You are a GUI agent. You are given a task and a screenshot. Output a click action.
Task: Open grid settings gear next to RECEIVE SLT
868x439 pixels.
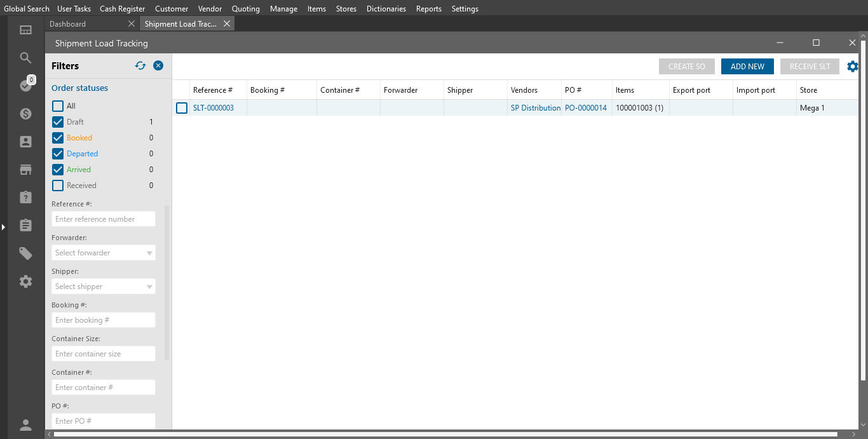(853, 66)
